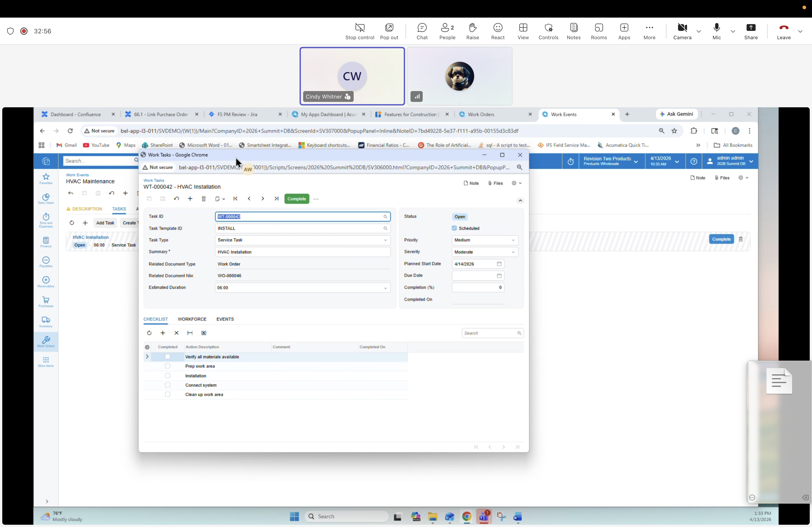Screen dimensions: 812x527
Task: Click the green Complete button
Action: 296,199
